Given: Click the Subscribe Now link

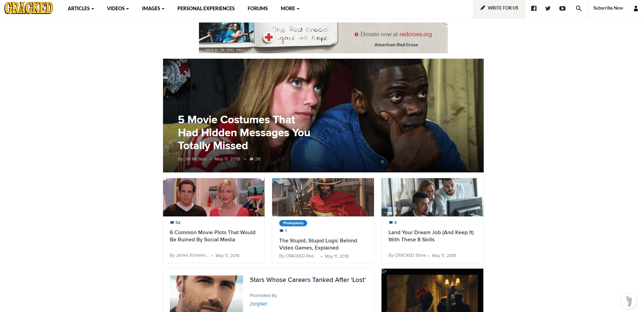Looking at the screenshot, I should (x=608, y=8).
